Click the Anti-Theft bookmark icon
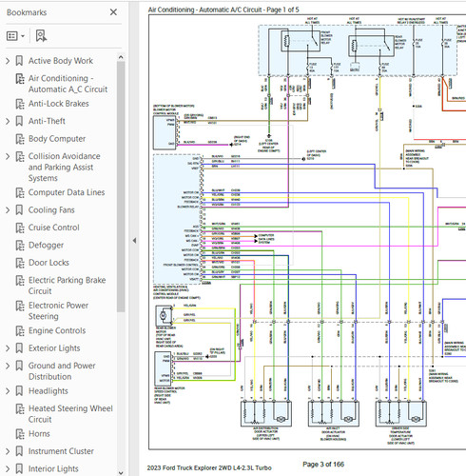Screen dimensions: 466x476 click(x=19, y=121)
